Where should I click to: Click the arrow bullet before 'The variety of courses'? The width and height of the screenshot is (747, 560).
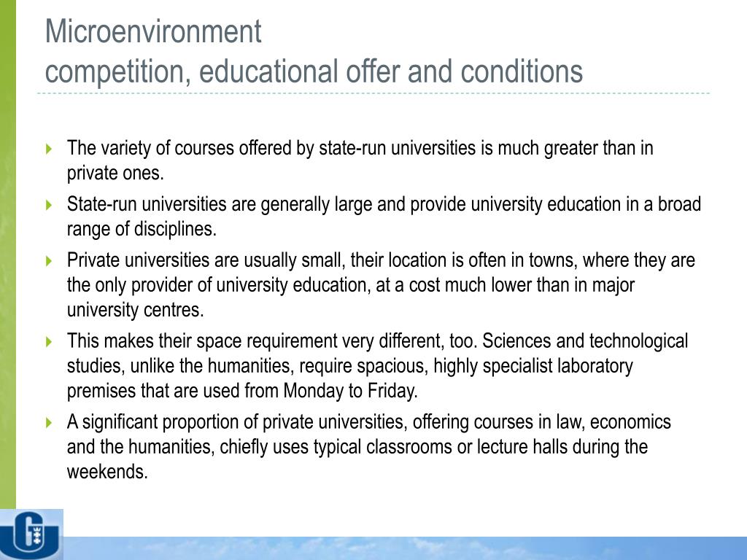click(49, 149)
